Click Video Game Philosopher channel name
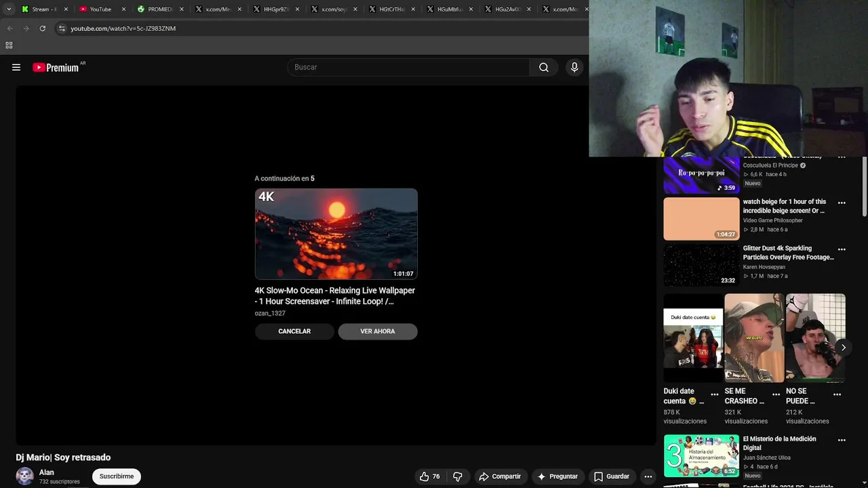Image resolution: width=868 pixels, height=488 pixels. click(x=773, y=220)
